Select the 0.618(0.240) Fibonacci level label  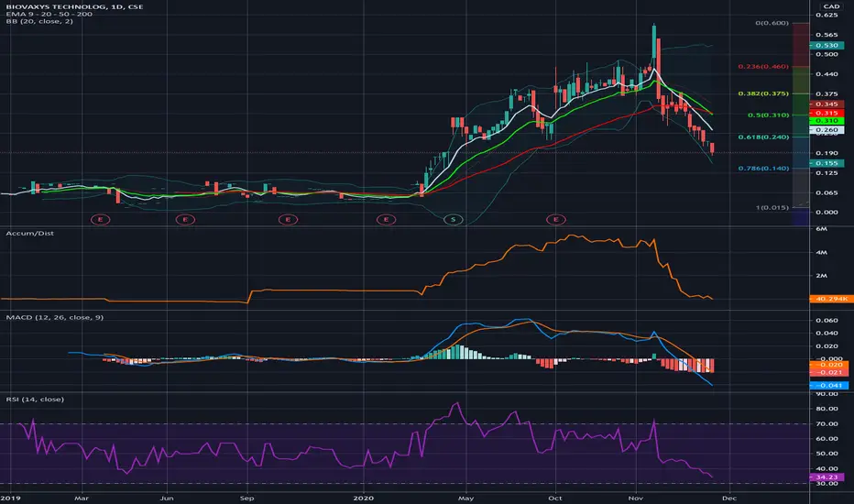(x=763, y=137)
